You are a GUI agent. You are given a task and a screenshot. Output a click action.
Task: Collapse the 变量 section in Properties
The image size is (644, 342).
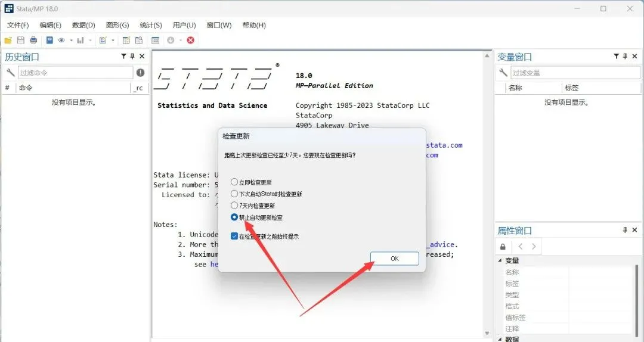pyautogui.click(x=500, y=260)
